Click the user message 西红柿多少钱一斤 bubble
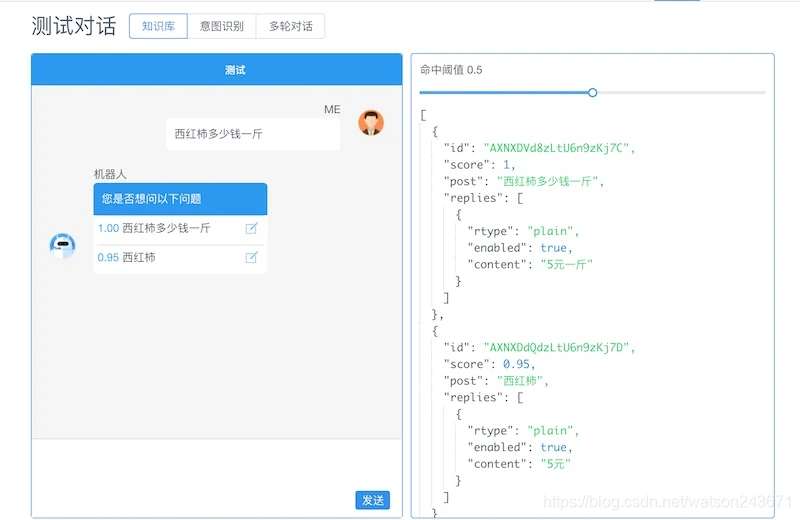 pos(253,134)
